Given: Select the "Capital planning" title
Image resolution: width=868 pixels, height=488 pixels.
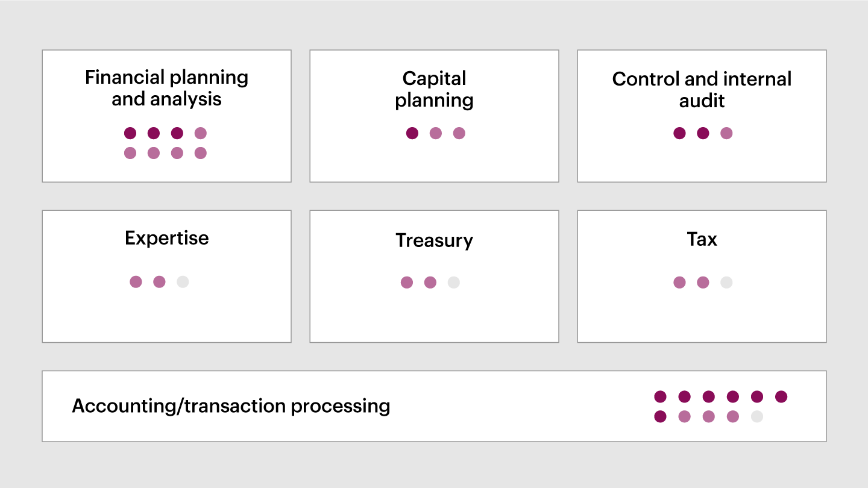Looking at the screenshot, I should (434, 89).
